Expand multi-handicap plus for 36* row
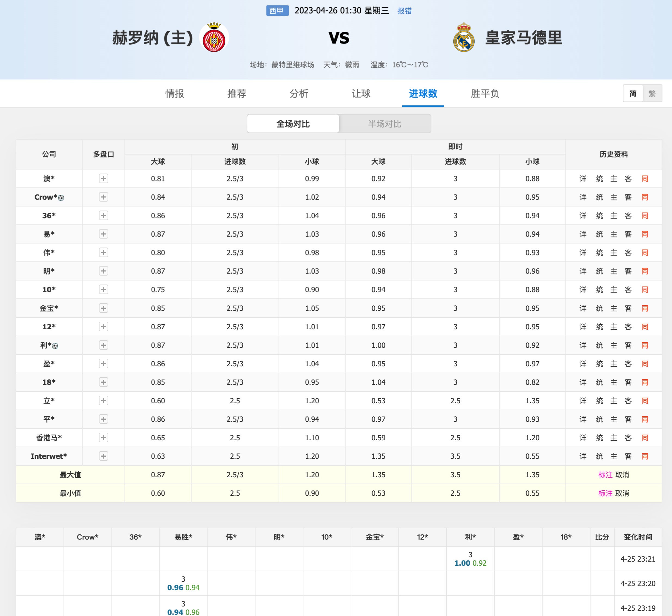 [x=103, y=216]
